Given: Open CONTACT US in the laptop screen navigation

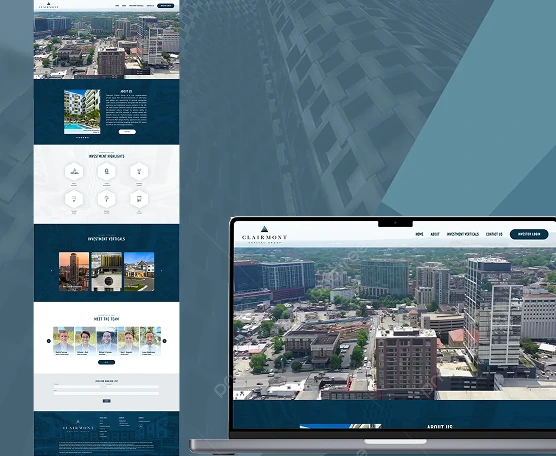Looking at the screenshot, I should (494, 234).
